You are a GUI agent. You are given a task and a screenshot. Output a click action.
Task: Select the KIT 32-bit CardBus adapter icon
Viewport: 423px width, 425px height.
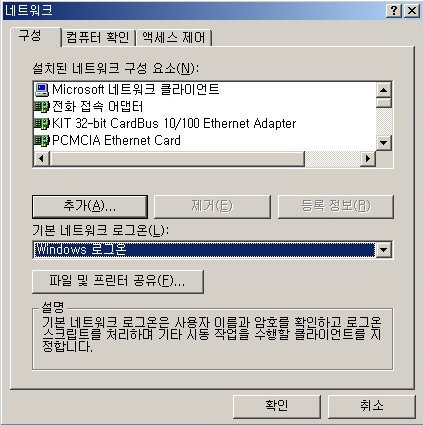pos(42,124)
